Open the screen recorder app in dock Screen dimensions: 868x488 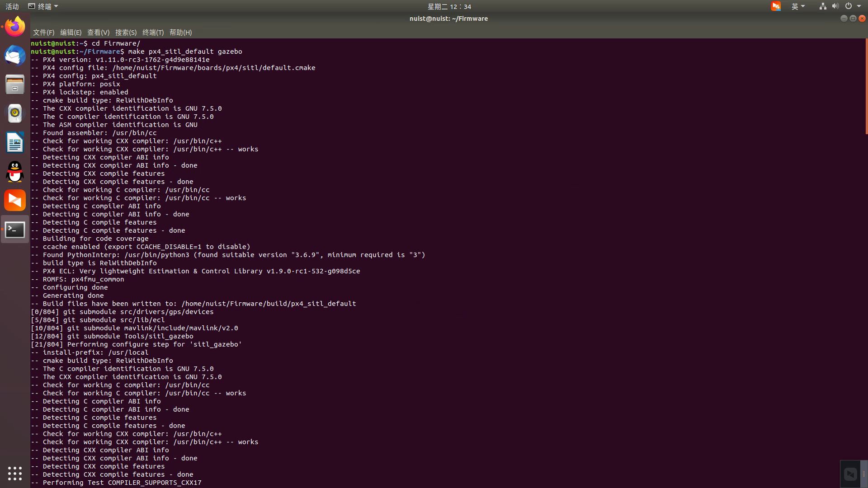[14, 200]
